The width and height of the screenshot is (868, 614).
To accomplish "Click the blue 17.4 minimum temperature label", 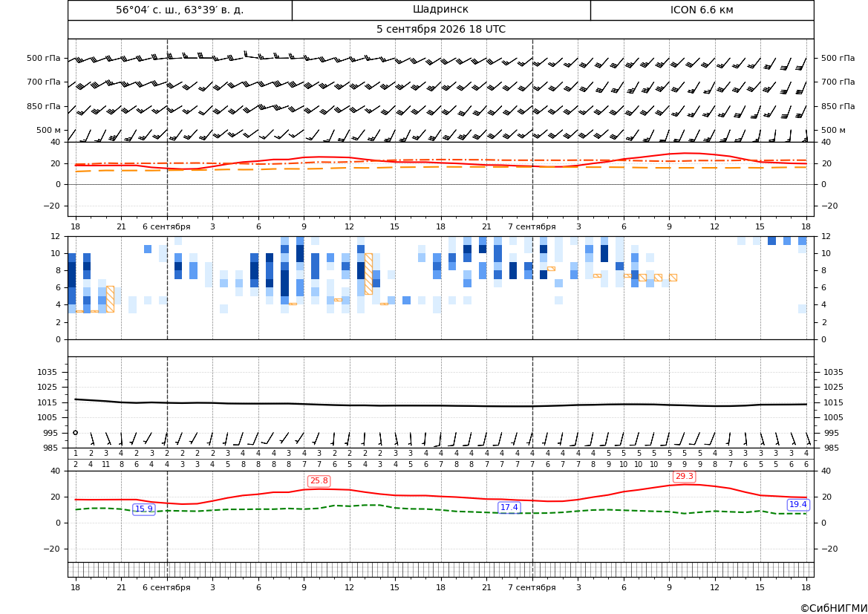I will 509,507.
